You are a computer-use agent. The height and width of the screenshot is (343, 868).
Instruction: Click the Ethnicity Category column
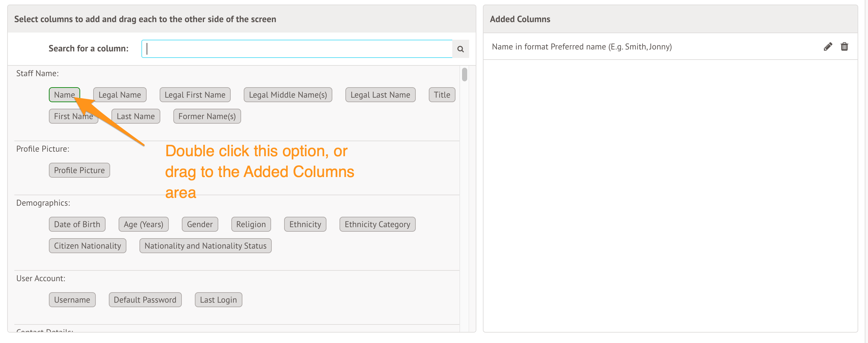(x=377, y=225)
